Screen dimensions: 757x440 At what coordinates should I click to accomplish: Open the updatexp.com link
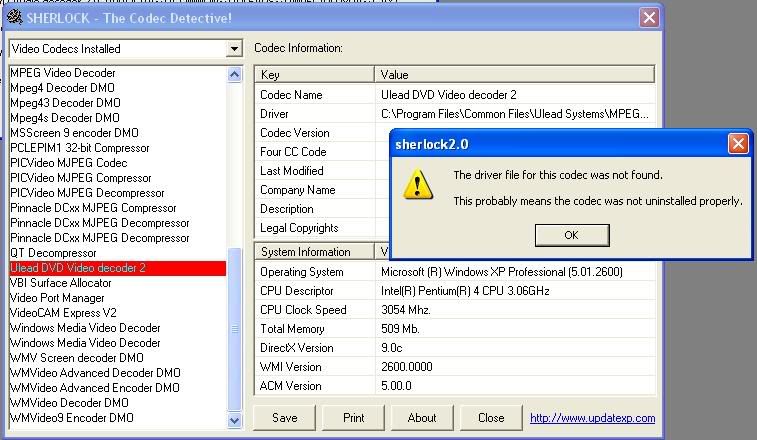click(592, 418)
